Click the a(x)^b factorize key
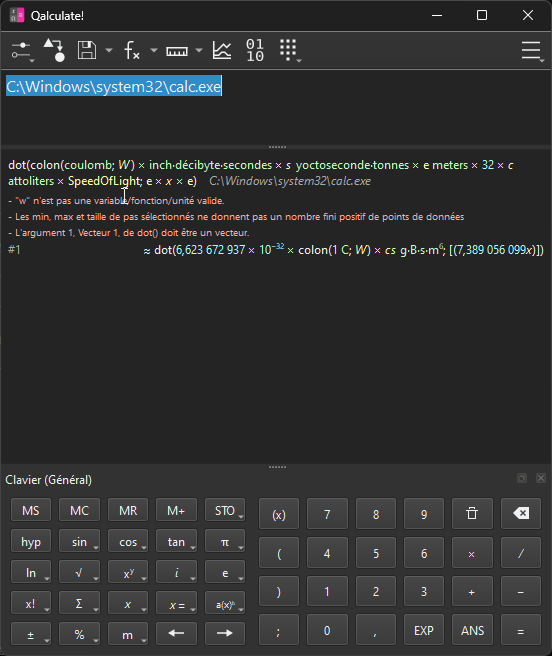 point(225,603)
